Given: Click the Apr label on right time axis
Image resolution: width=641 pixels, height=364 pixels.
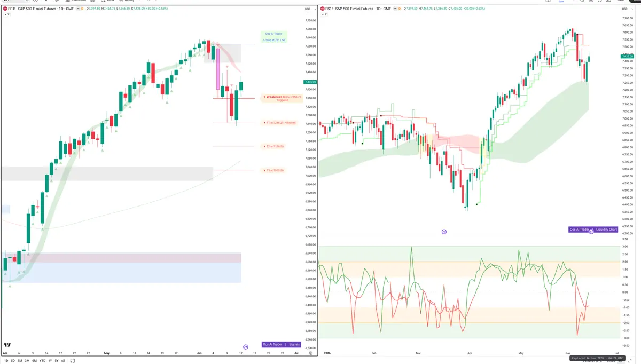Looking at the screenshot, I should click(x=470, y=353).
